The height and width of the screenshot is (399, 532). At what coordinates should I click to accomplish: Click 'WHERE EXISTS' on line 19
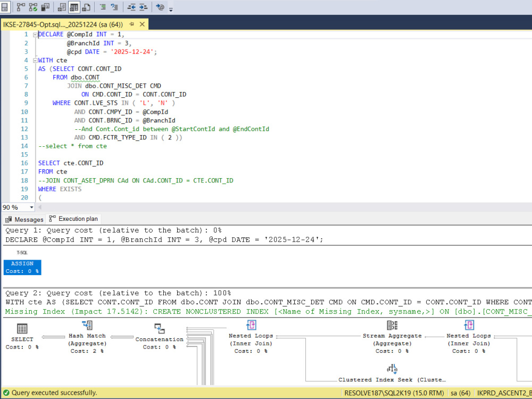[60, 189]
